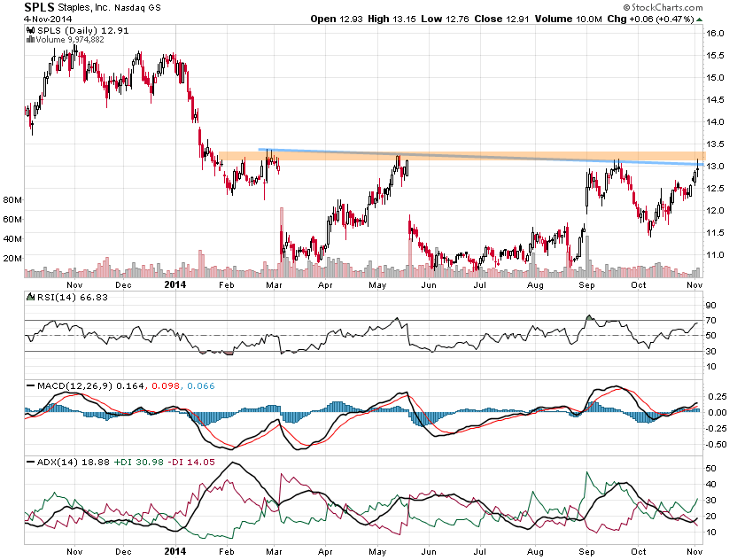Click the 20M volume axis label

[x=12, y=259]
